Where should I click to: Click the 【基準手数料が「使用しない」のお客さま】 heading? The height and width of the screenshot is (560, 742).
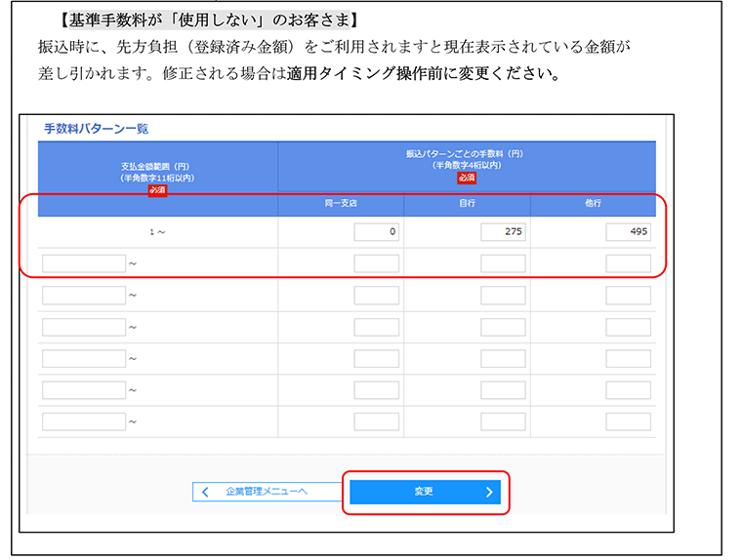pos(209,20)
